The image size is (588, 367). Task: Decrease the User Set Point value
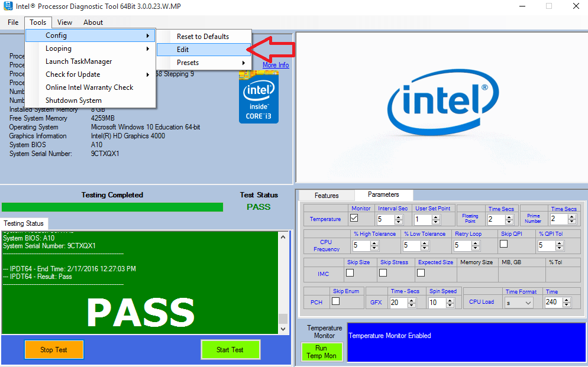pyautogui.click(x=435, y=222)
